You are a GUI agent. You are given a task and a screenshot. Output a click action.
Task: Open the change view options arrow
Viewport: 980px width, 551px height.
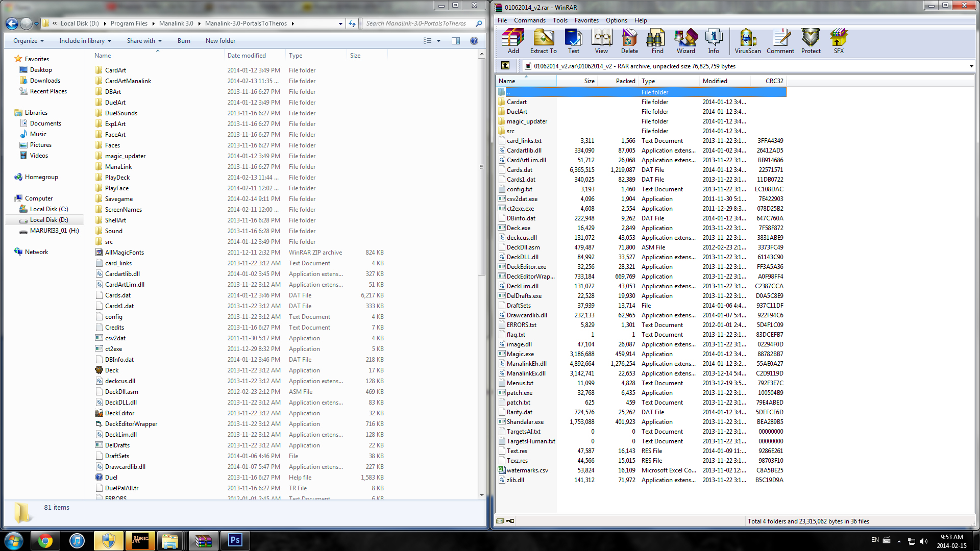438,41
